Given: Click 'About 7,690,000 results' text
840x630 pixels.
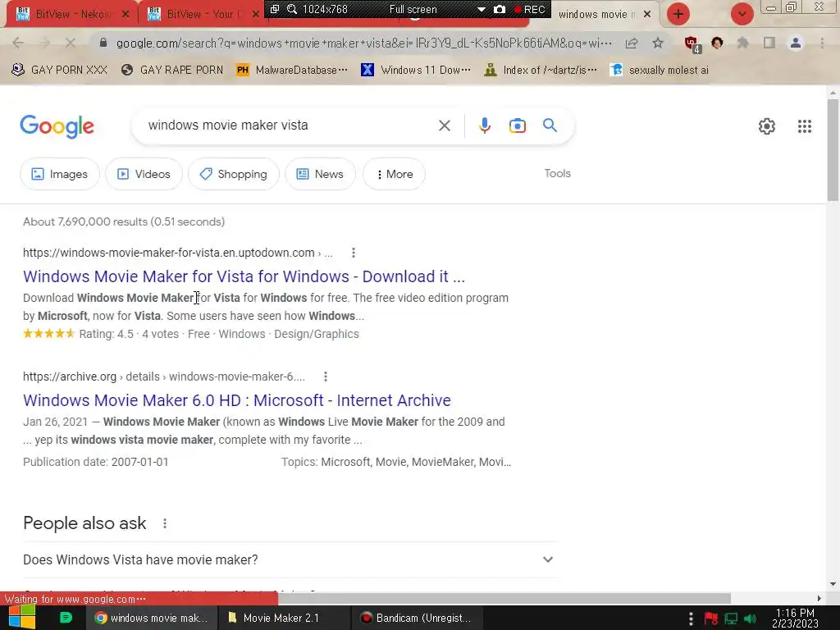Looking at the screenshot, I should [124, 221].
